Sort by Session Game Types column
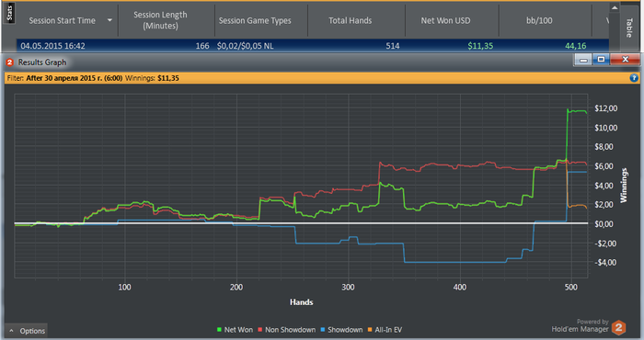Viewport: 644px width, 340px height. pyautogui.click(x=255, y=20)
